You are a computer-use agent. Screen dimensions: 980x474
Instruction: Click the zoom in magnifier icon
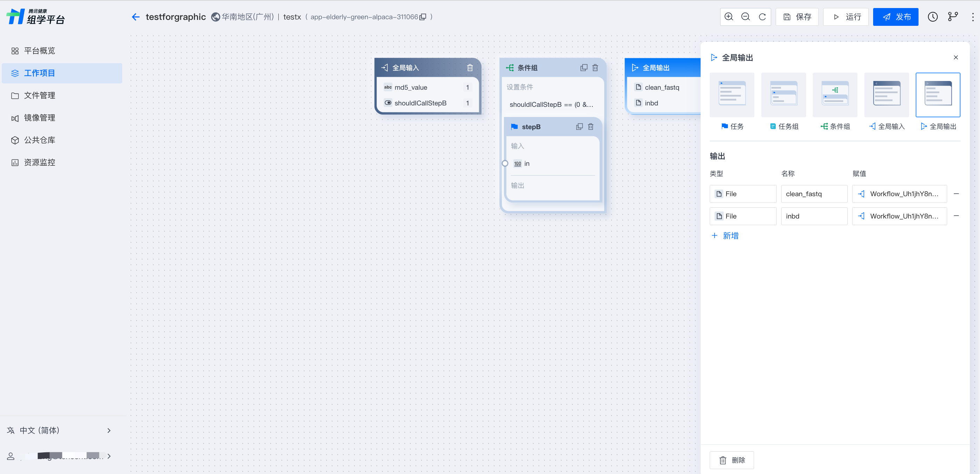coord(729,17)
